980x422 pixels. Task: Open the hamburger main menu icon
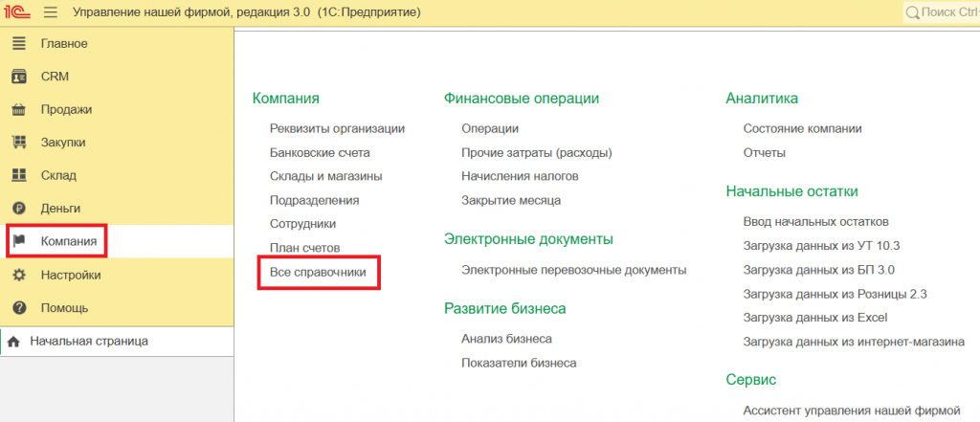(52, 11)
